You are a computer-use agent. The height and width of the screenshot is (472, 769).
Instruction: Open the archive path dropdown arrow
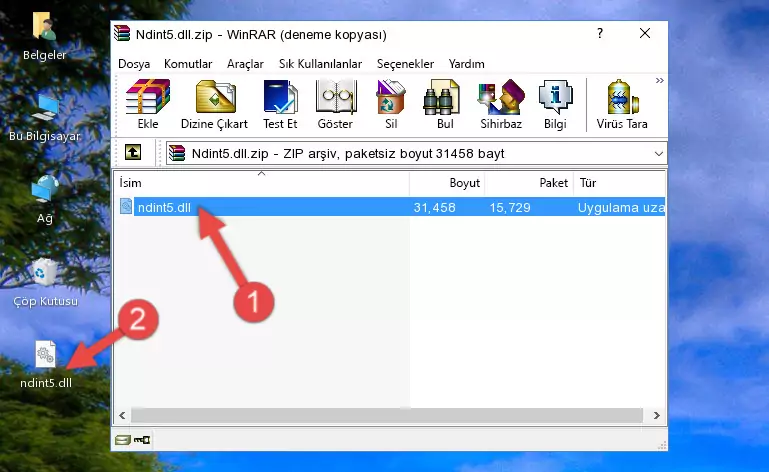coord(659,154)
